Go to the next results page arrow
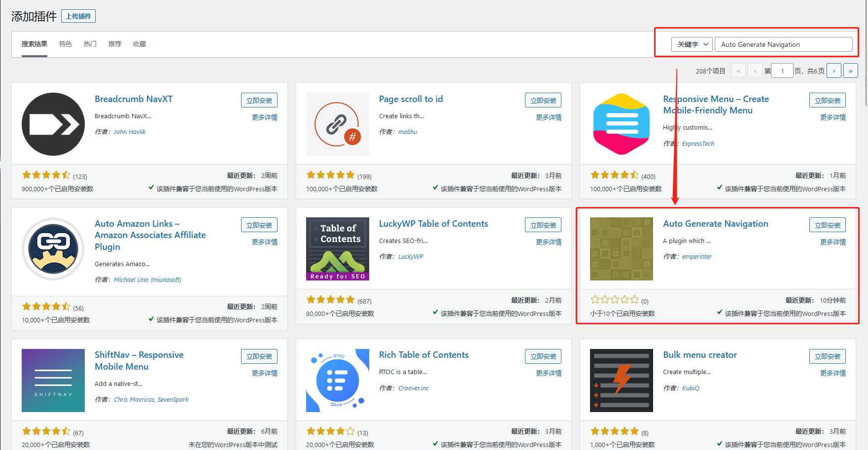 point(834,70)
